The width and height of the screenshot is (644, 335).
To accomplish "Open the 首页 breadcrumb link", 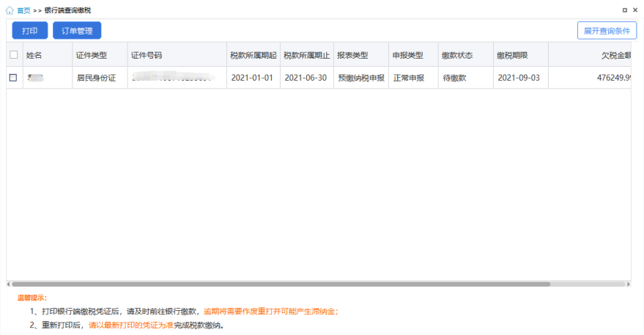I will [23, 10].
